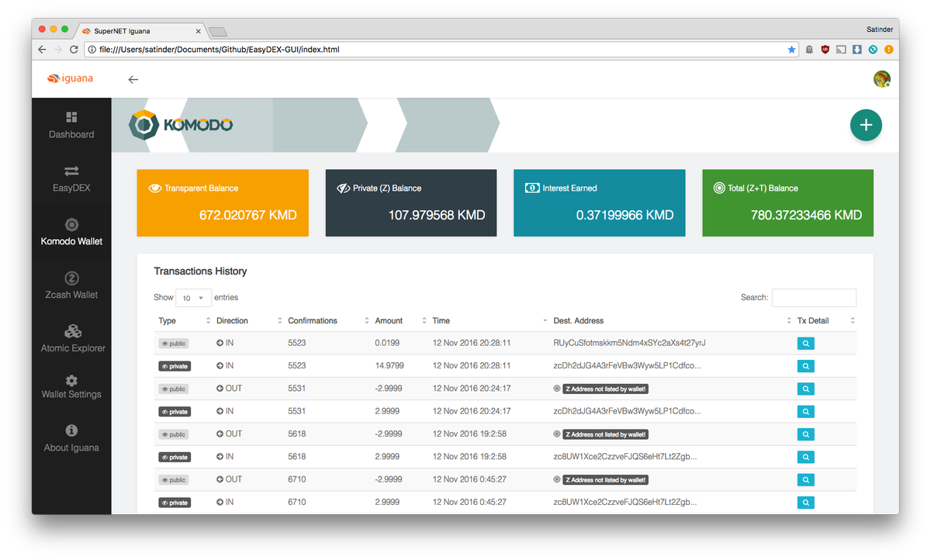Click Z Address not listed label at 20:24:17
This screenshot has height=560, width=931.
click(606, 389)
